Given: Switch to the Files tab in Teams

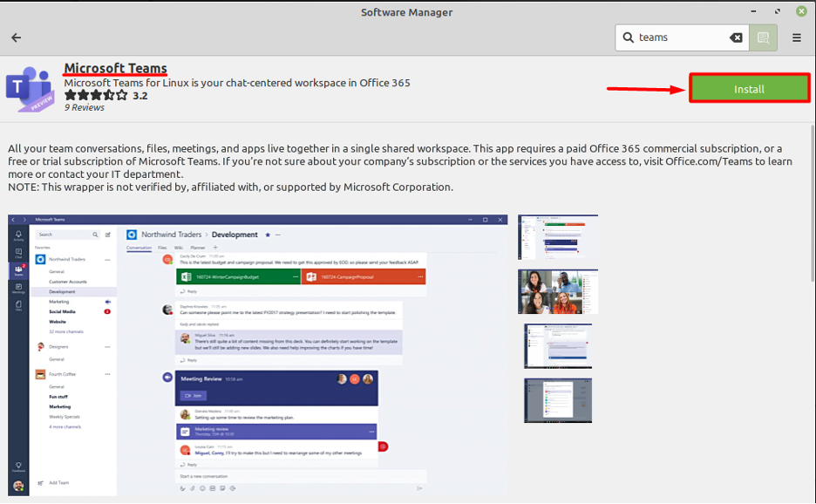Looking at the screenshot, I should coord(163,248).
